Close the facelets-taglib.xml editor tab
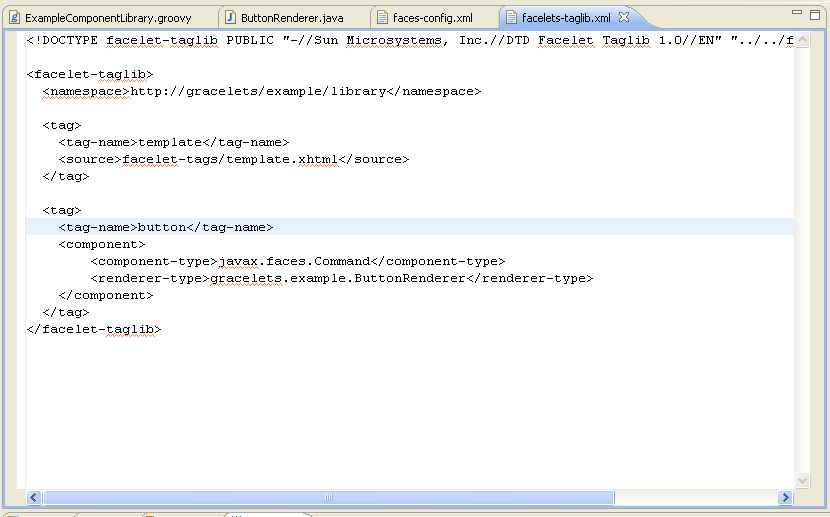 click(624, 18)
